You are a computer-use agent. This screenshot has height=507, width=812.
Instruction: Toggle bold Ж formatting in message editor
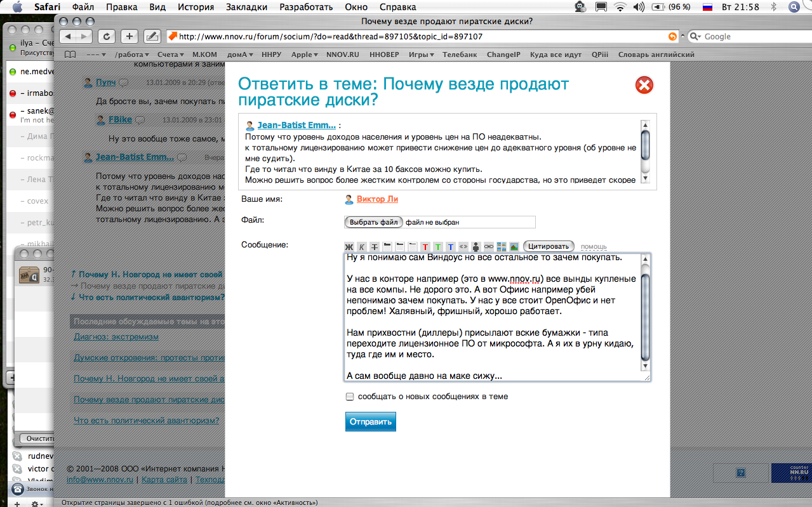[x=349, y=247]
